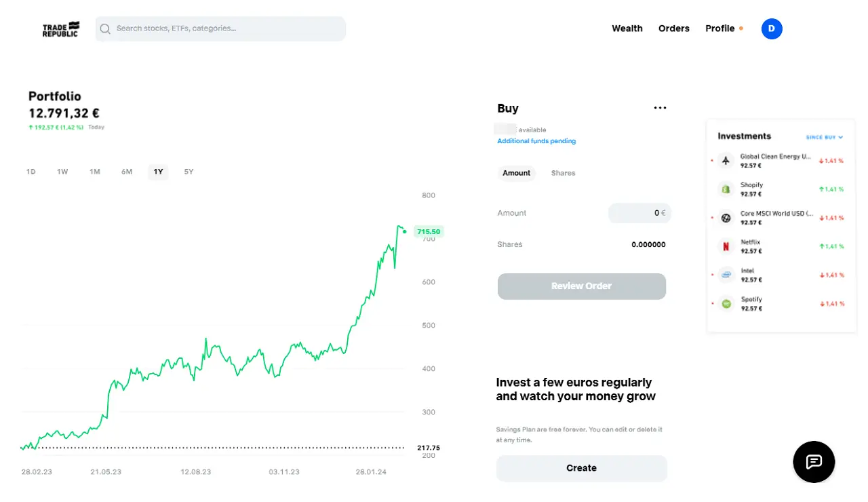Open the Global Clean Energy investment icon
Image resolution: width=868 pixels, height=502 pixels.
tap(726, 161)
